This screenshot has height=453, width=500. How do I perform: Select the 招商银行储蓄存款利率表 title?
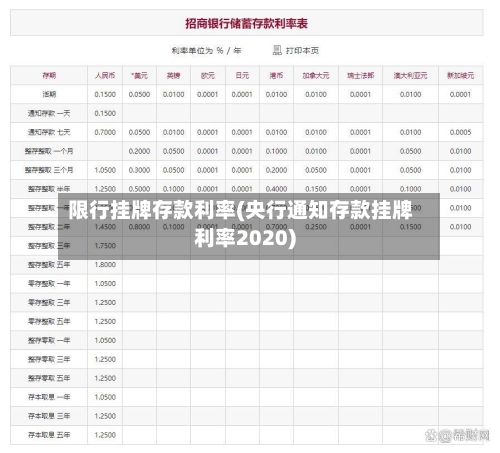click(246, 23)
